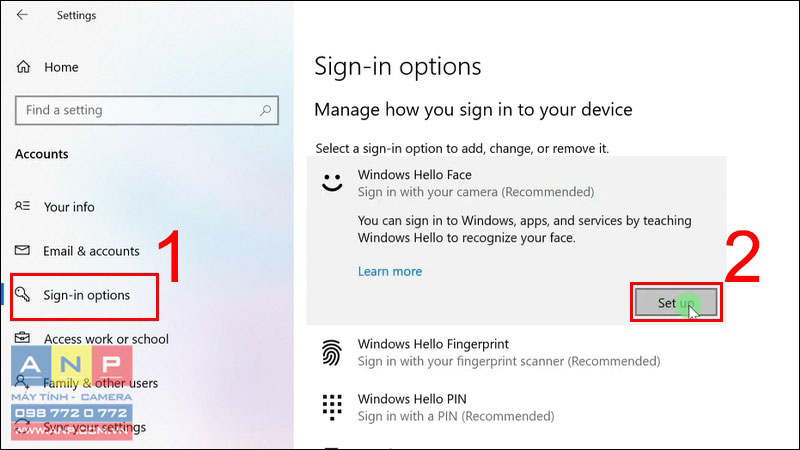
Task: Click the Windows Hello PIN keypad icon
Action: click(332, 407)
